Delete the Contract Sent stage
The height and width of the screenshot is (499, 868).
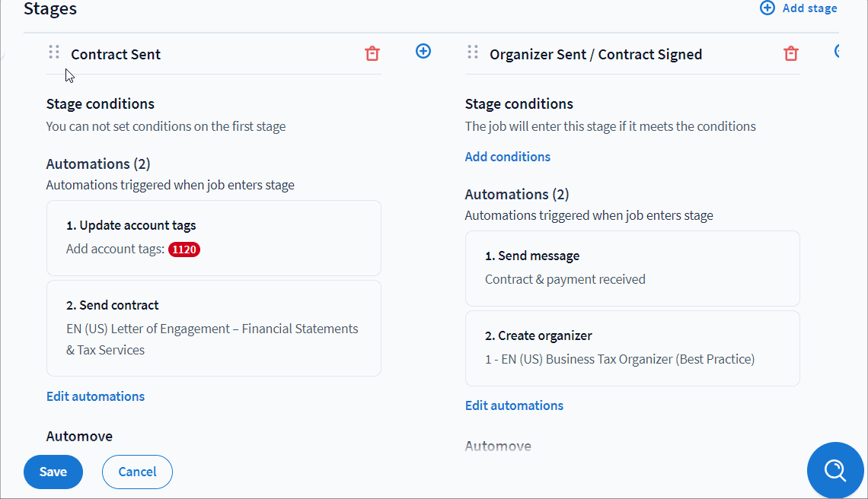(x=372, y=53)
